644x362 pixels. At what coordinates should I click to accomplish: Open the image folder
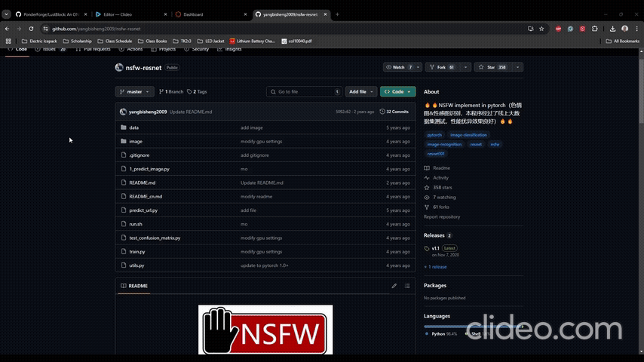[x=136, y=141]
